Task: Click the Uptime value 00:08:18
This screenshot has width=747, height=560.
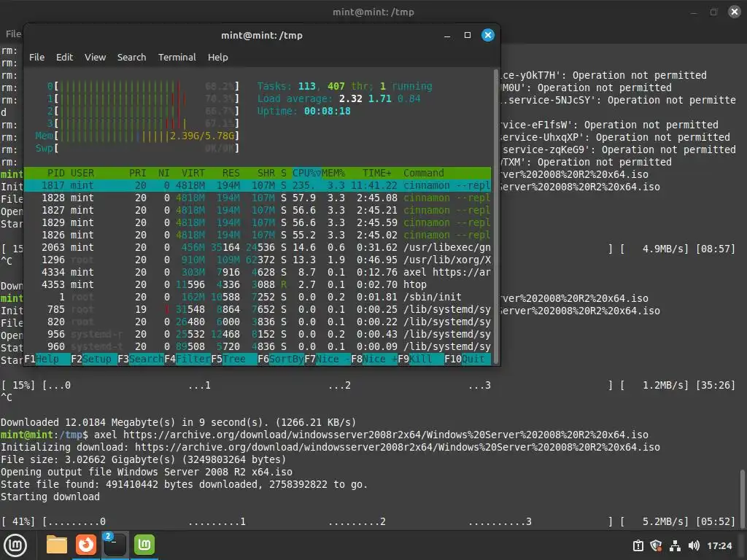Action: pyautogui.click(x=328, y=111)
